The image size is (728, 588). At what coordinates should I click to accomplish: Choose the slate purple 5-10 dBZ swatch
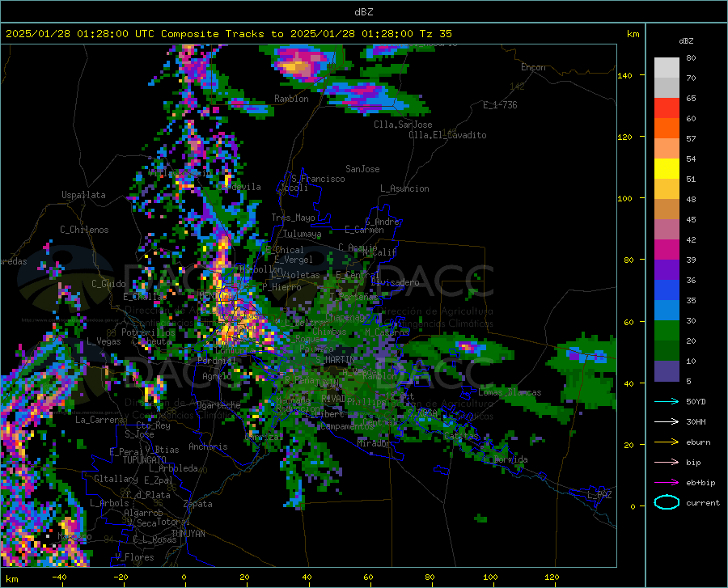667,371
